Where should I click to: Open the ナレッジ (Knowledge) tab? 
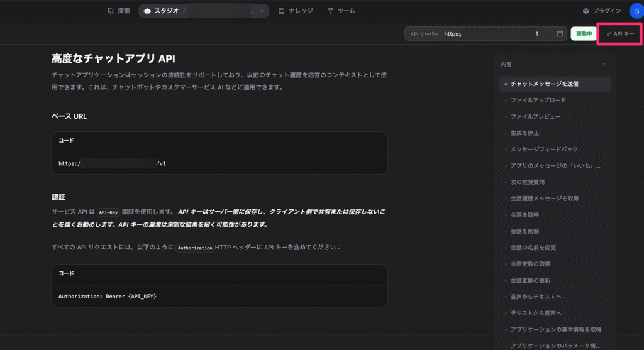tap(296, 11)
